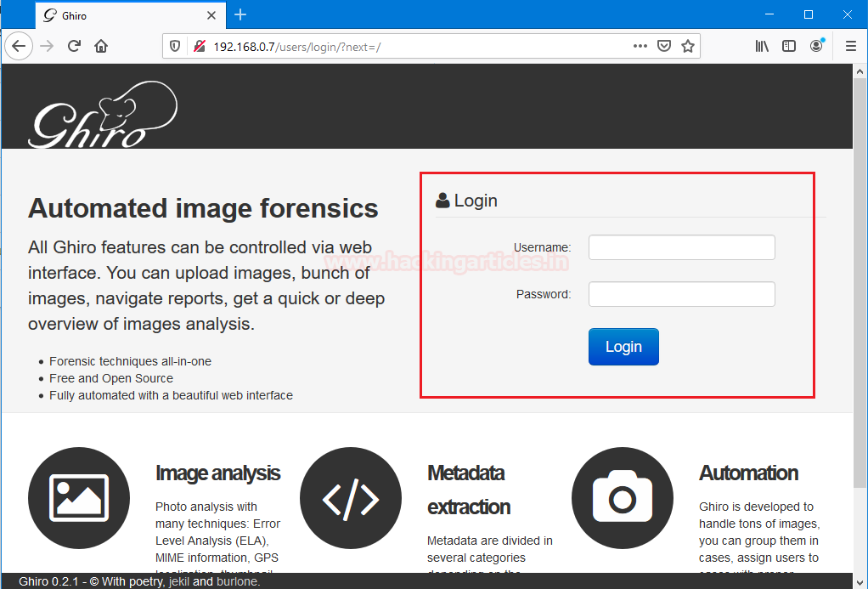The width and height of the screenshot is (868, 589).
Task: Click the Username label
Action: [x=542, y=247]
